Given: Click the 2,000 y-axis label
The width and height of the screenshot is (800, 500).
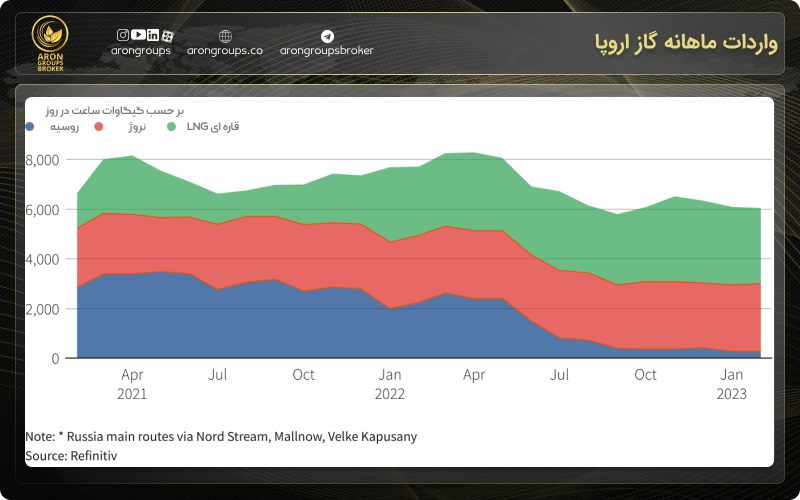Looking at the screenshot, I should 42,309.
